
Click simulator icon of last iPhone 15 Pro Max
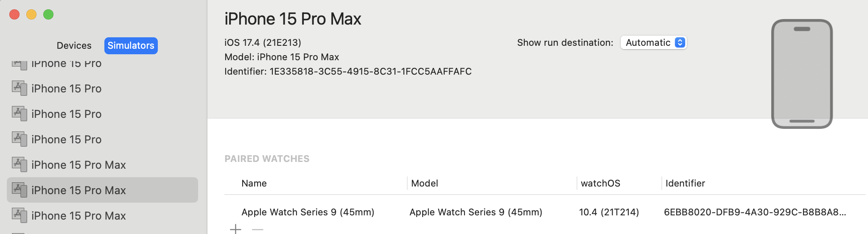click(x=20, y=215)
